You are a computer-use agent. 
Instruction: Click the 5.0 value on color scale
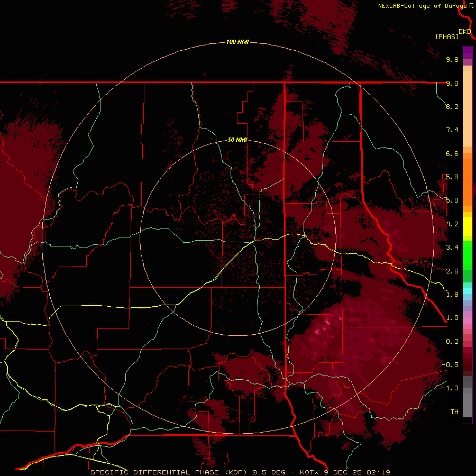click(x=452, y=200)
